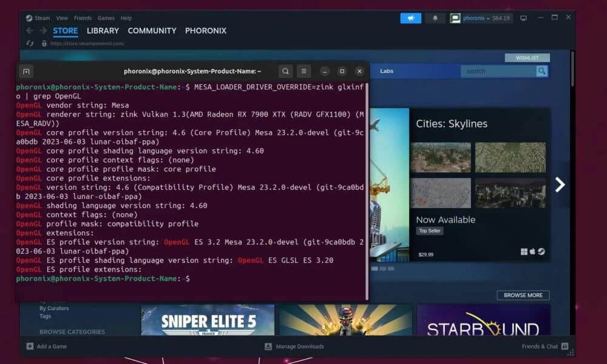Enter Big Picture mode via the monitor icon
Image resolution: width=607 pixels, height=364 pixels.
pyautogui.click(x=523, y=18)
